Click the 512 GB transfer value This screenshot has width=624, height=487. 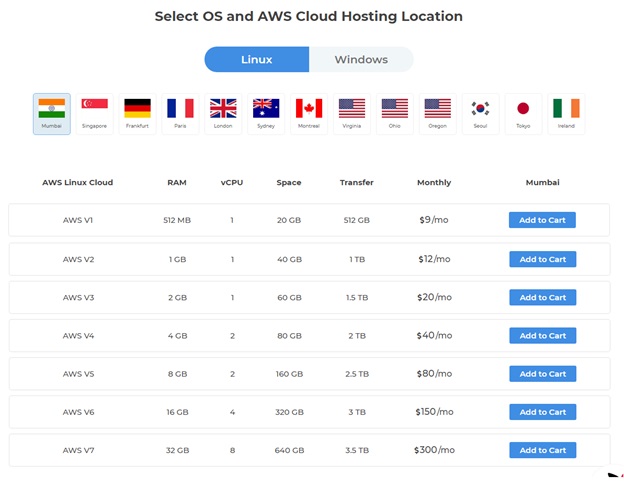[x=357, y=220]
